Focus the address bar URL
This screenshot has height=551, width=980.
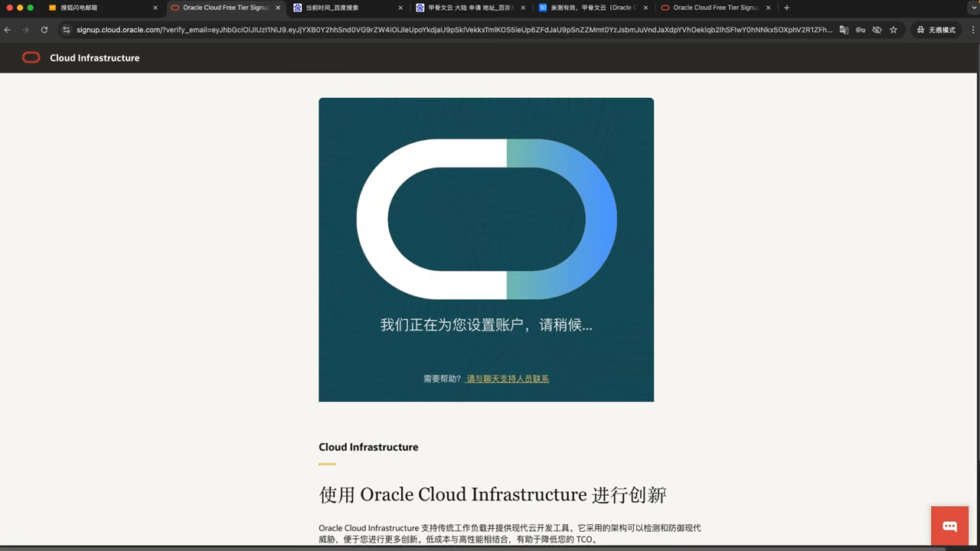coord(453,30)
